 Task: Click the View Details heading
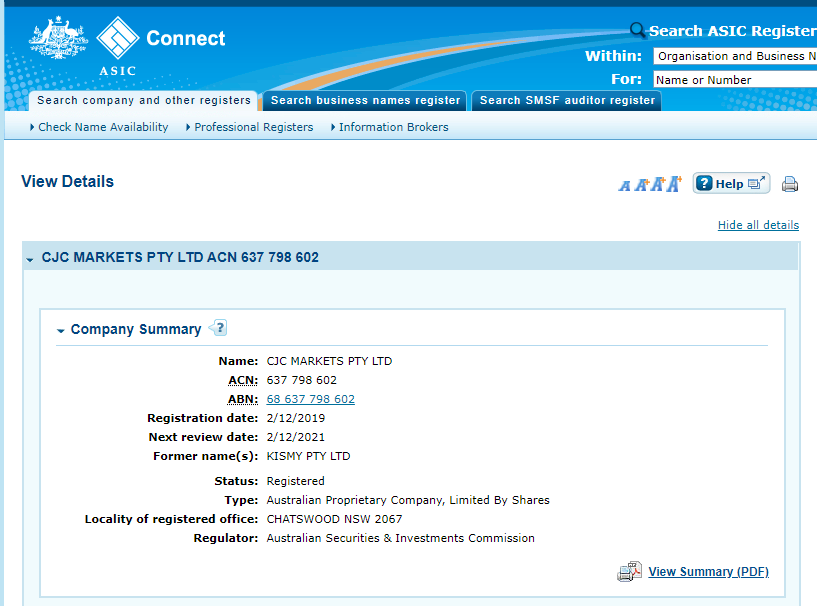click(67, 181)
